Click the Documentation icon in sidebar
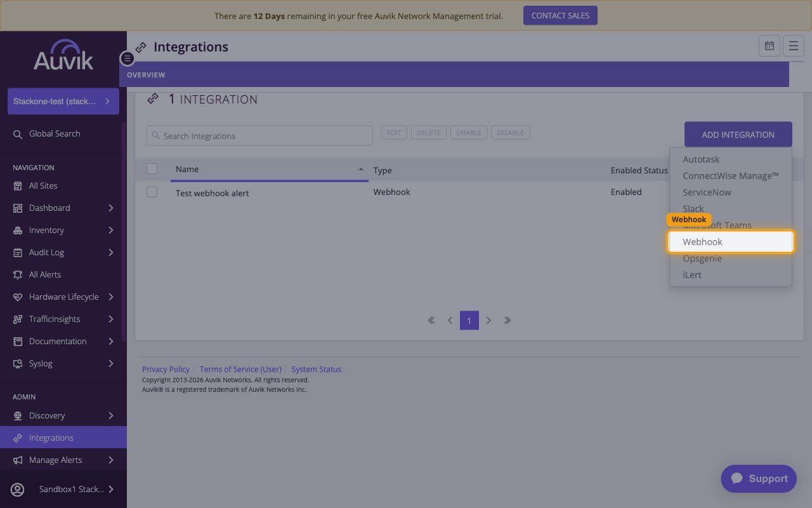 pyautogui.click(x=18, y=342)
